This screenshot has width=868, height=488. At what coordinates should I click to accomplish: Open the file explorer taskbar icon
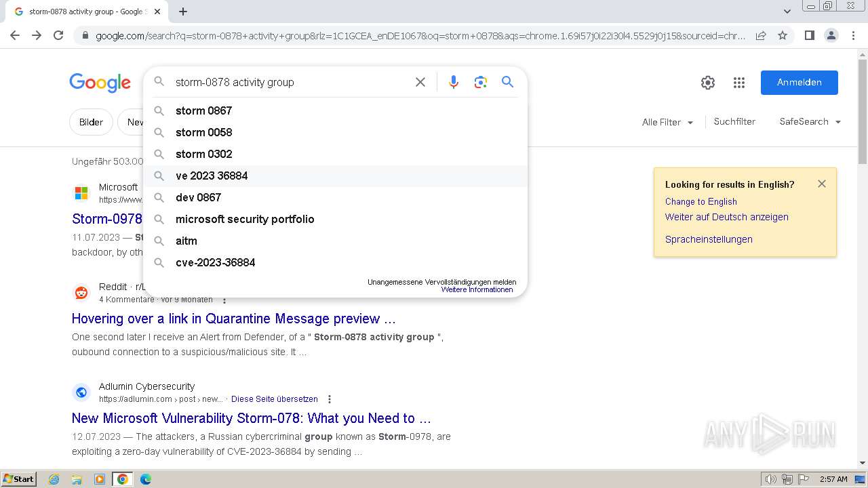click(77, 479)
